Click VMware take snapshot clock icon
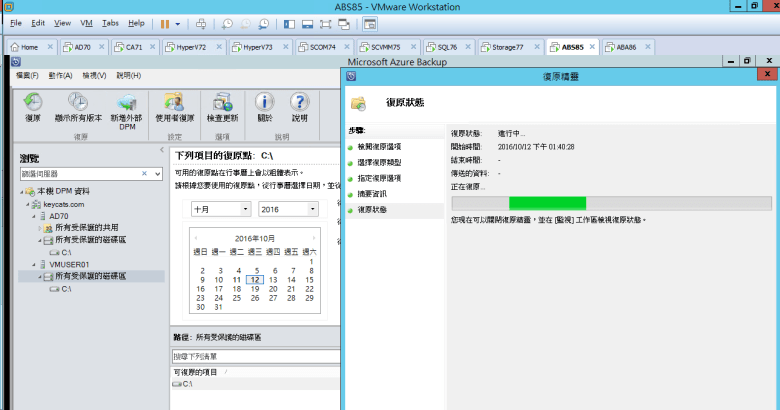The height and width of the screenshot is (410, 780). point(228,22)
